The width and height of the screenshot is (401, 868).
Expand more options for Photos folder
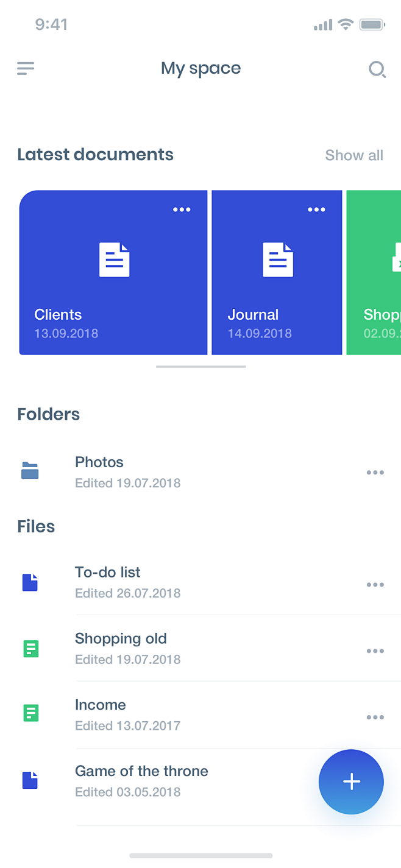click(375, 473)
